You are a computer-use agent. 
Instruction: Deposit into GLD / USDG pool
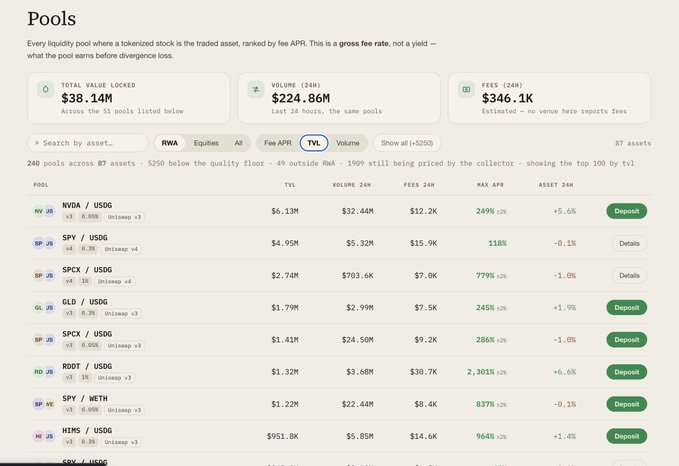coord(627,307)
